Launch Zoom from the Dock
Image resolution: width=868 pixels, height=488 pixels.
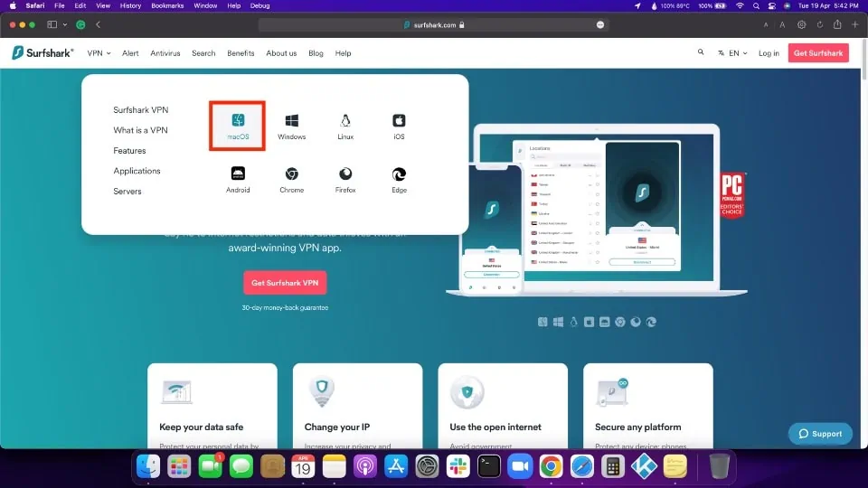521,466
